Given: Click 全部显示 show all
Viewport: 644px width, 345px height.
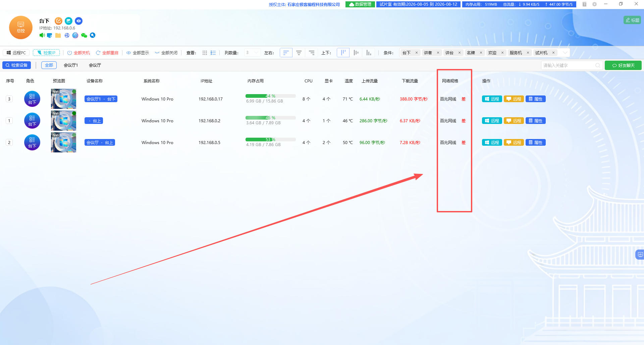Looking at the screenshot, I should point(138,53).
